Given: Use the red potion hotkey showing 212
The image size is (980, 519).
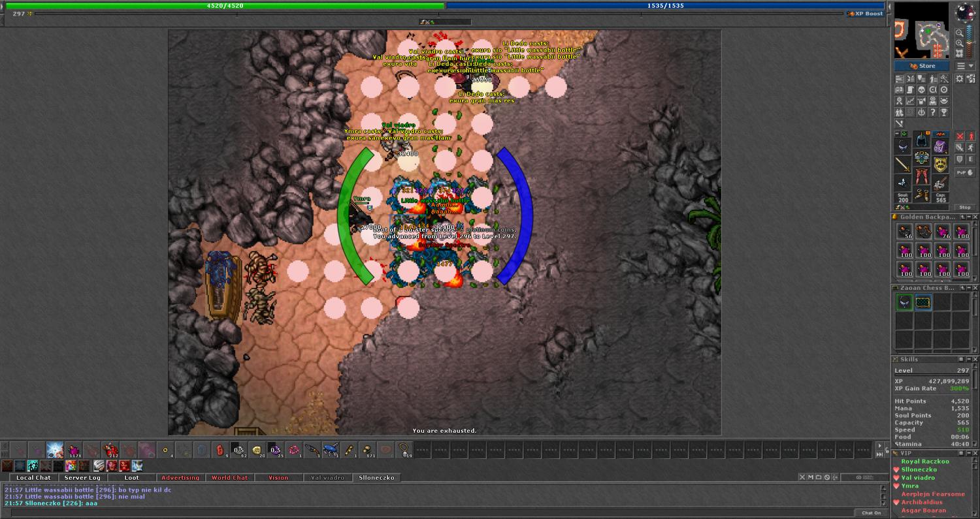Looking at the screenshot, I should point(110,449).
